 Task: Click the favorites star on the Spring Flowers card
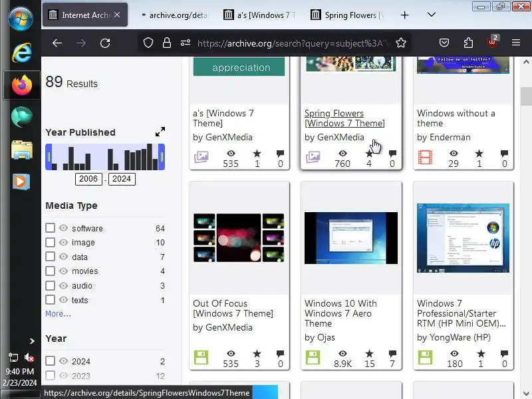(x=369, y=154)
